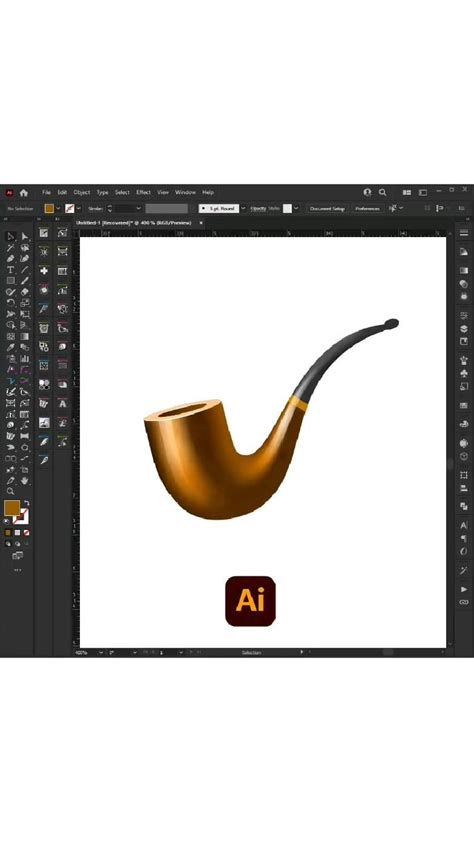Select the Line Segment tool
This screenshot has width=474, height=842.
click(x=25, y=270)
